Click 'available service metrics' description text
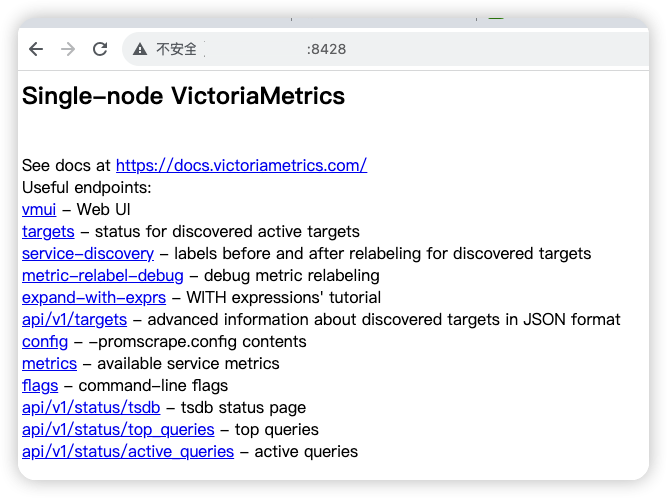The image size is (667, 498). [x=188, y=364]
